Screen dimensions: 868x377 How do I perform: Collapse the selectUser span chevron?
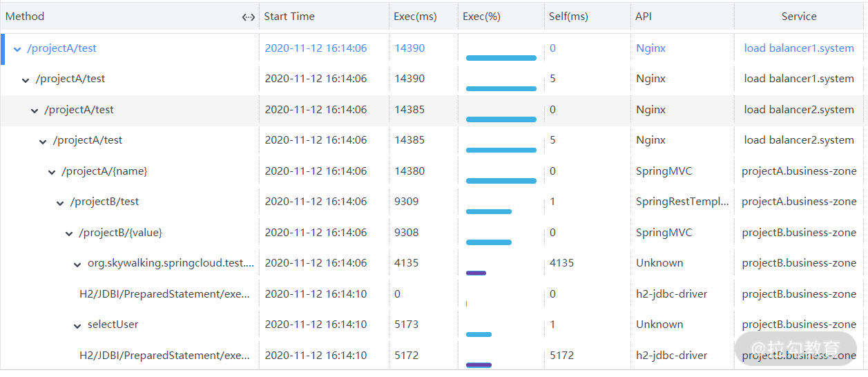(x=77, y=326)
